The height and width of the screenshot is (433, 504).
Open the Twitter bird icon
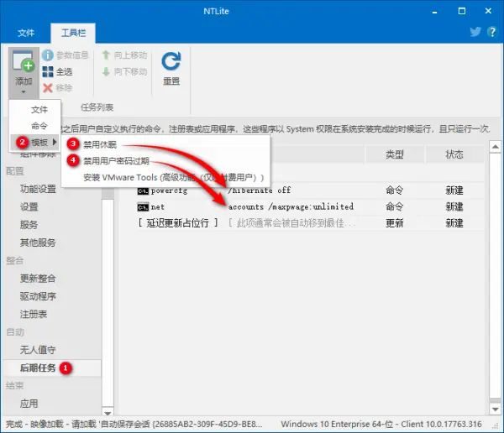point(475,32)
